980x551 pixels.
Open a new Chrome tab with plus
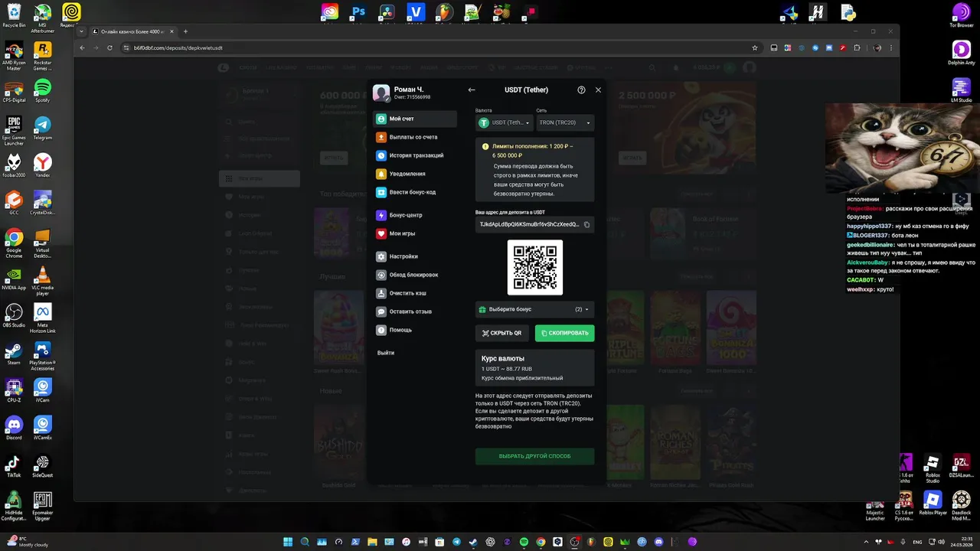click(x=185, y=31)
